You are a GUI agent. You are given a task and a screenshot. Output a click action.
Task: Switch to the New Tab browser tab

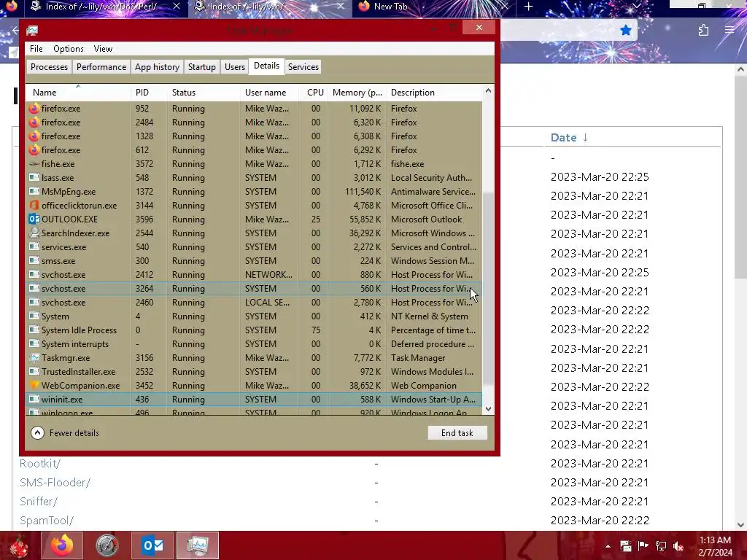point(433,7)
